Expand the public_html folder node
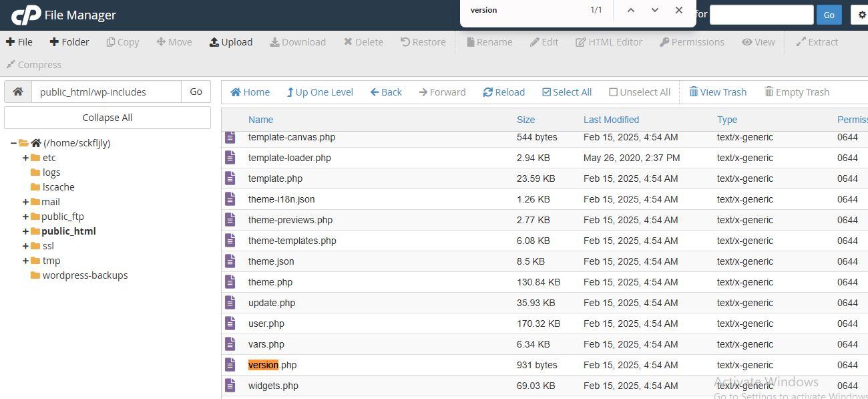 pyautogui.click(x=25, y=231)
